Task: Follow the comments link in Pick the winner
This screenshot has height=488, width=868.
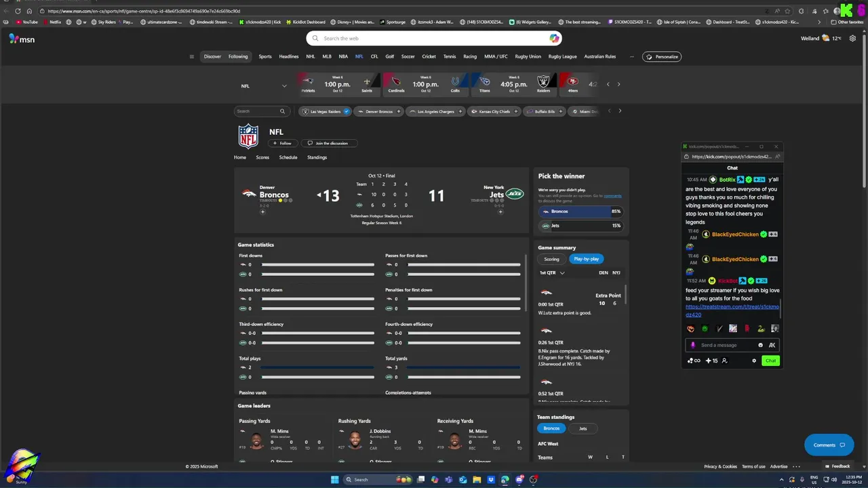Action: (612, 196)
